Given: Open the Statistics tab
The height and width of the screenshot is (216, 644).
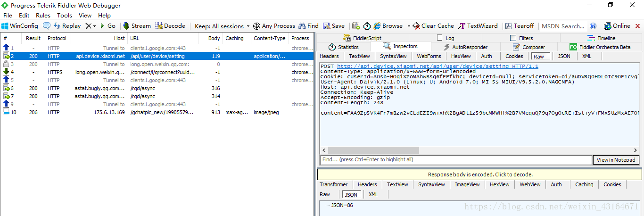Looking at the screenshot, I should coord(343,47).
